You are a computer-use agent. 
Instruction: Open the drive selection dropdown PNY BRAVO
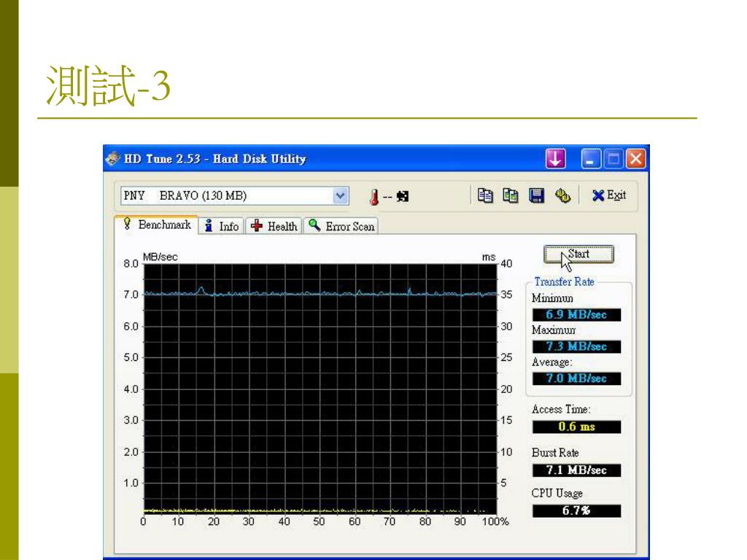pyautogui.click(x=234, y=195)
